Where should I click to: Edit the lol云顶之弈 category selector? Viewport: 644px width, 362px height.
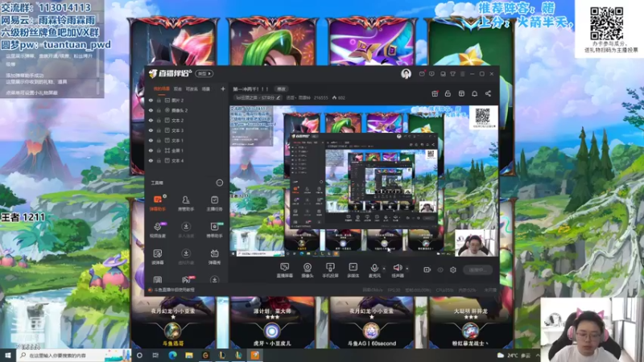pos(258,97)
